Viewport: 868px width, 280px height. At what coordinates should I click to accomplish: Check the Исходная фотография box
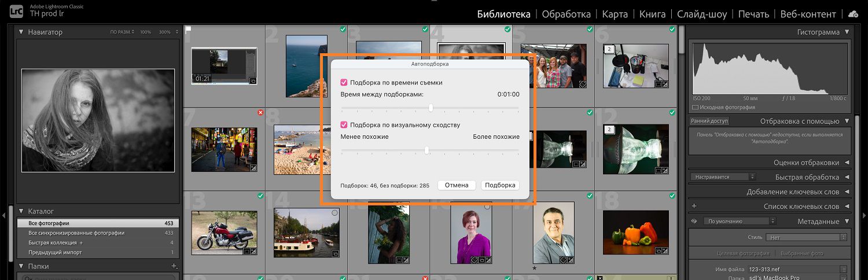pyautogui.click(x=695, y=108)
